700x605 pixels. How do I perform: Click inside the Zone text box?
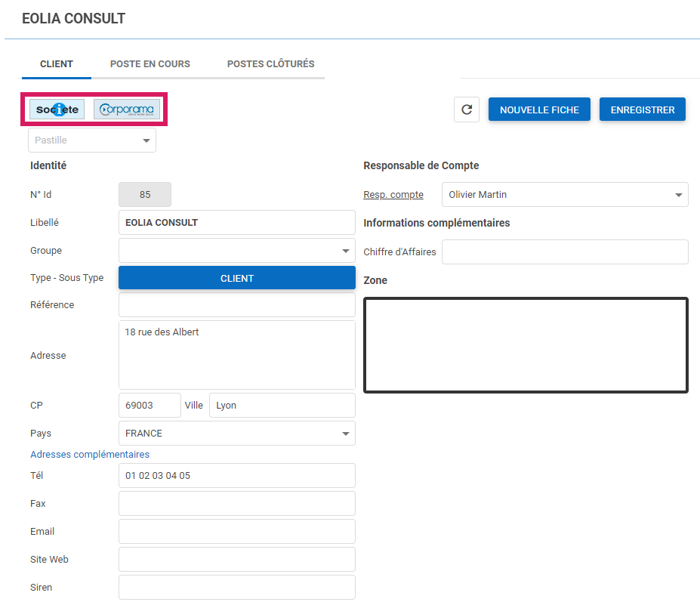(x=526, y=345)
